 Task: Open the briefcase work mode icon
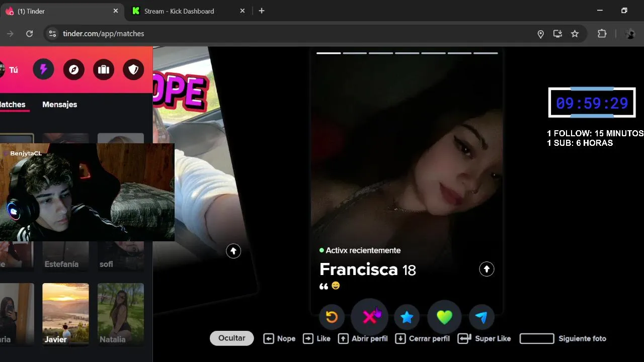104,69
